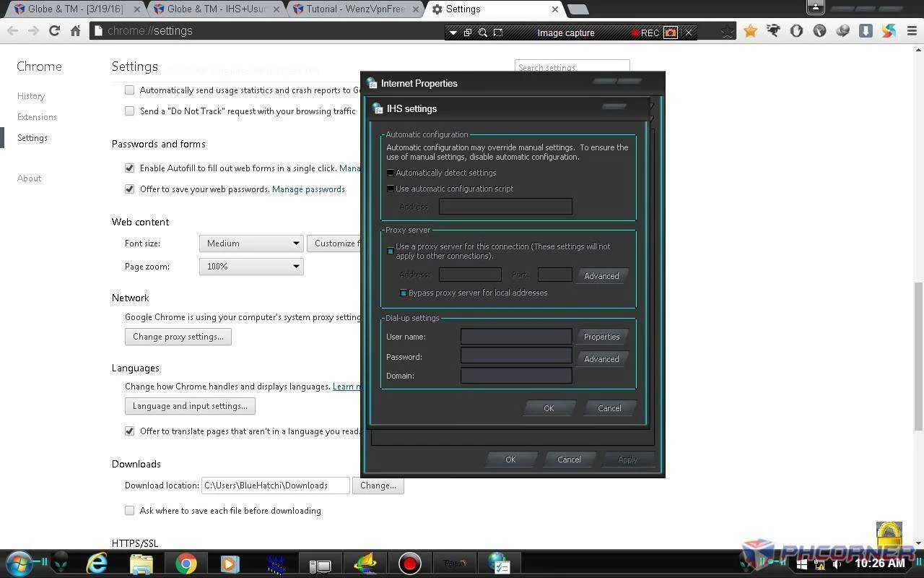Click the Change download location button
924x578 pixels.
378,486
